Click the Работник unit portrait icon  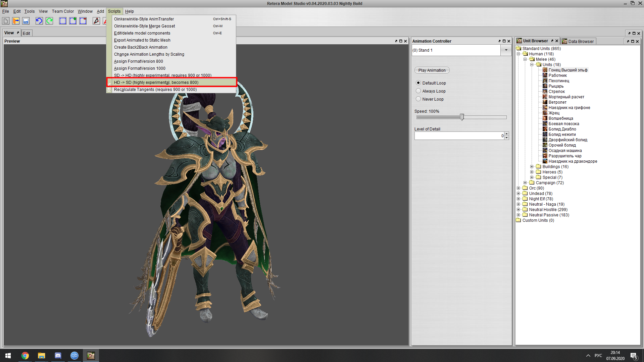click(x=545, y=75)
